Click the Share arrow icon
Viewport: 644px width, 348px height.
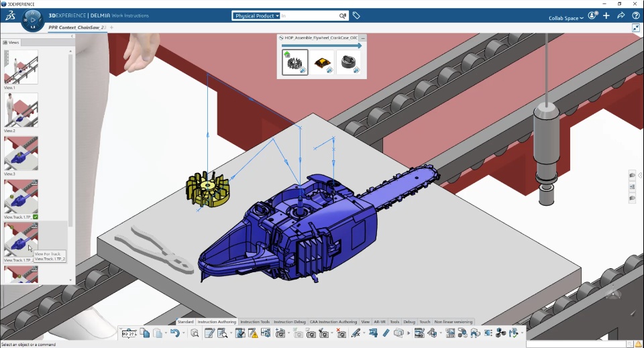[x=621, y=15]
